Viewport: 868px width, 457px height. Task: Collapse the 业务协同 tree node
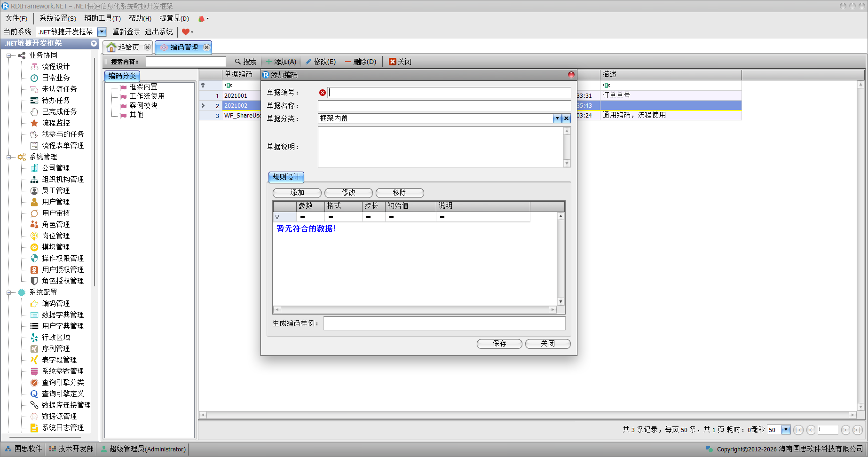point(8,55)
